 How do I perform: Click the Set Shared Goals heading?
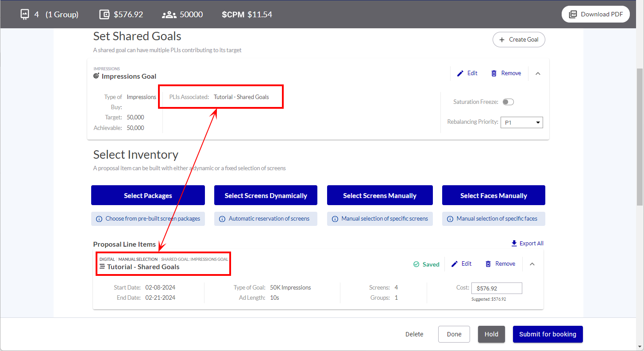137,36
